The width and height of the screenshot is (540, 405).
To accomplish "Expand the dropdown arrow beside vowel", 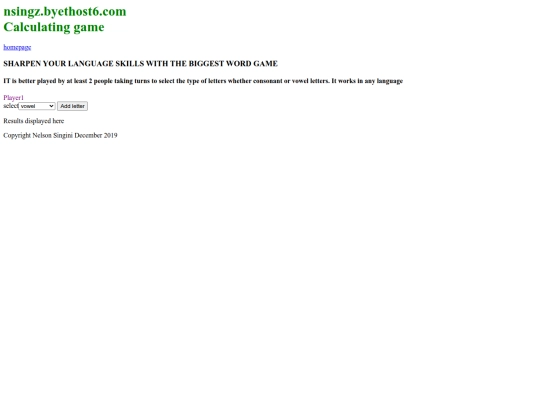I will 51,106.
